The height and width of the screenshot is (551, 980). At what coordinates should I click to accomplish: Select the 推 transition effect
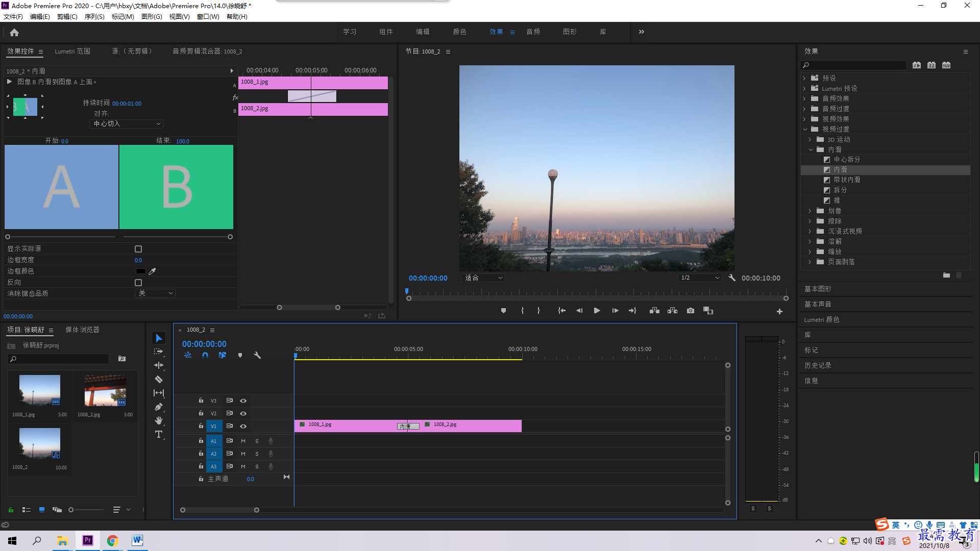(x=837, y=201)
